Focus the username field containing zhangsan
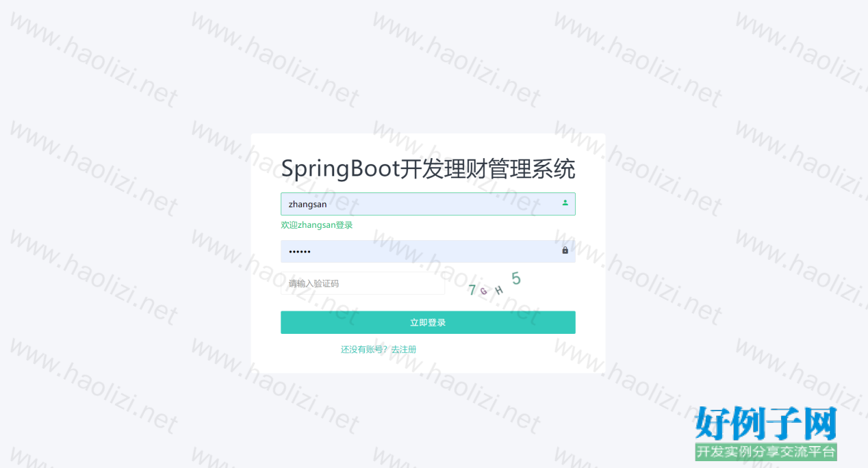The image size is (868, 468). [x=428, y=204]
